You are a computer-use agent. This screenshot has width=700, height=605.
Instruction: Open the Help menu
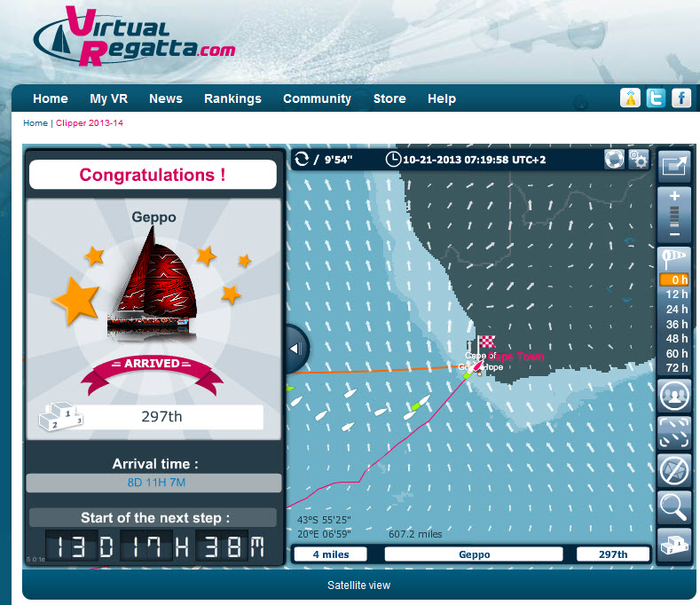442,98
